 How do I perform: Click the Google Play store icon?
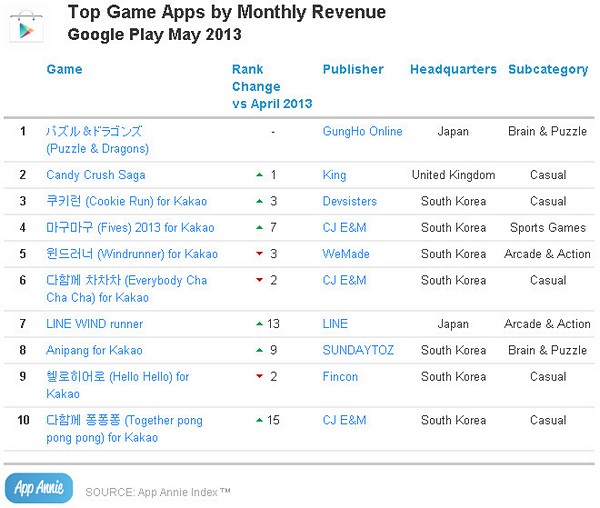click(x=26, y=28)
